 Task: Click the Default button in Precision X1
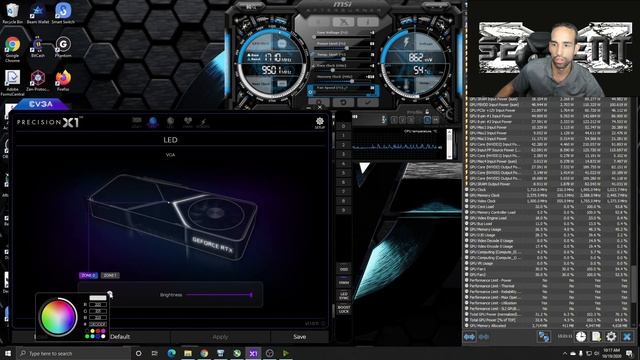tap(120, 337)
